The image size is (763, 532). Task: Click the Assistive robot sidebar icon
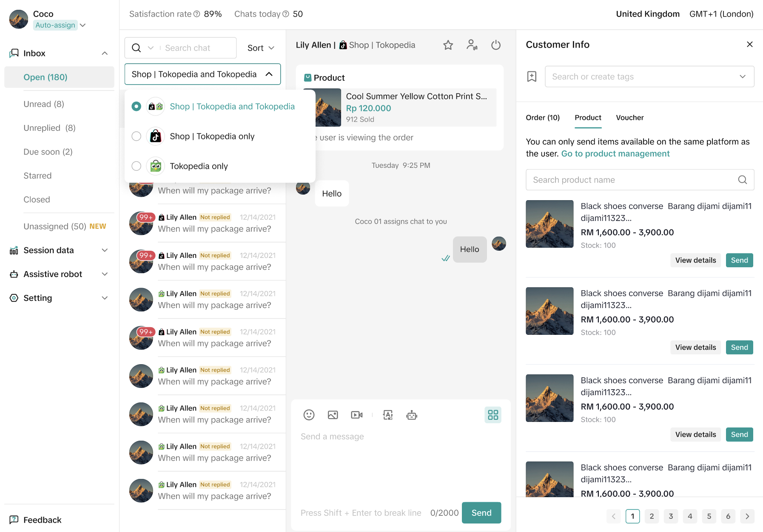tap(14, 274)
